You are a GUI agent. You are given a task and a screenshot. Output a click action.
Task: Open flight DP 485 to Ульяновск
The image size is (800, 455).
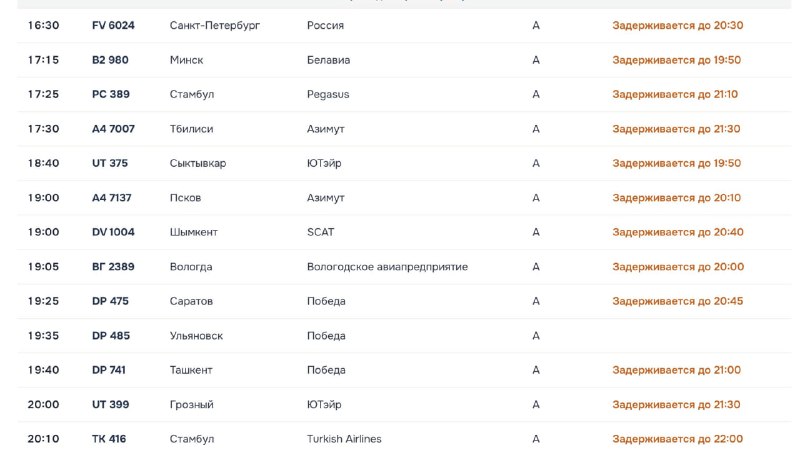point(404,336)
